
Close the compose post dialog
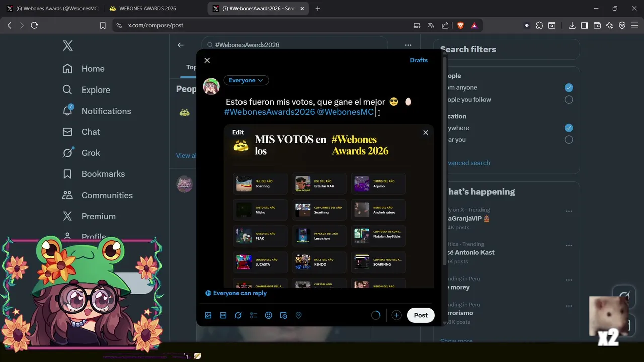point(207,60)
